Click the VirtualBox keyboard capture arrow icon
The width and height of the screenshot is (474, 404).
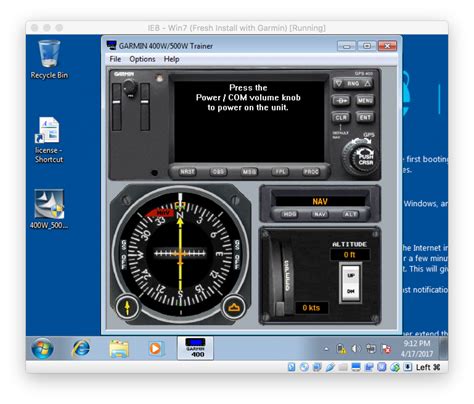pyautogui.click(x=408, y=367)
